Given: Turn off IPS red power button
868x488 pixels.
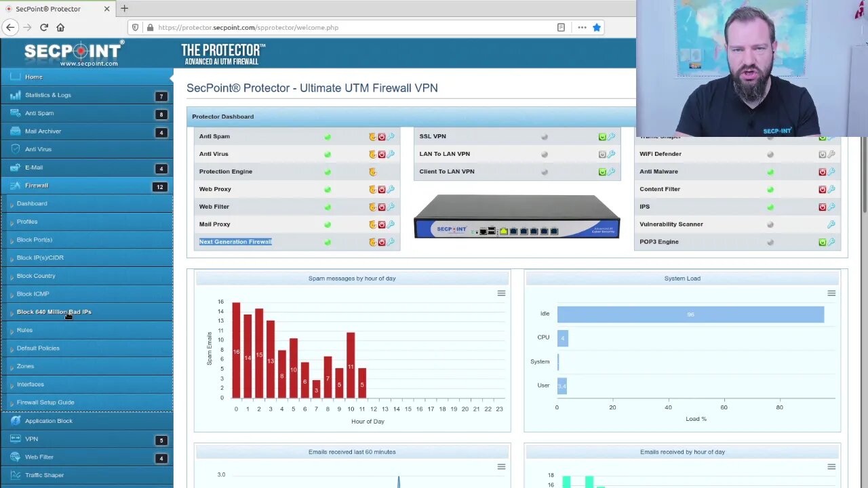Looking at the screenshot, I should point(823,207).
